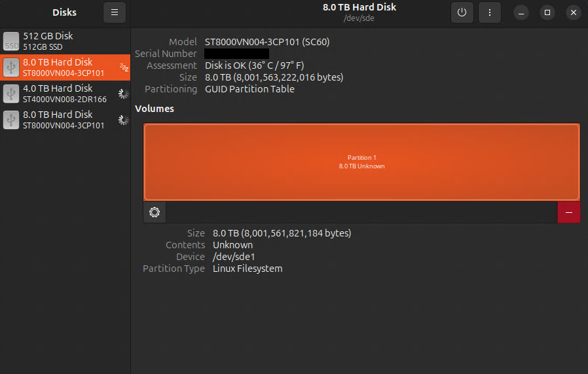The width and height of the screenshot is (588, 374).
Task: Click the Disk is OK assessment text
Action: click(x=254, y=65)
